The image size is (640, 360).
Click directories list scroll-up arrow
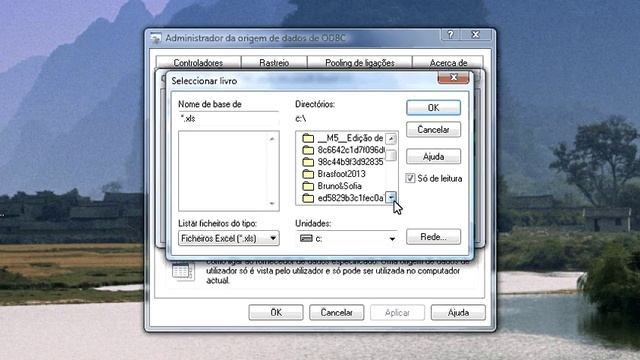point(391,139)
